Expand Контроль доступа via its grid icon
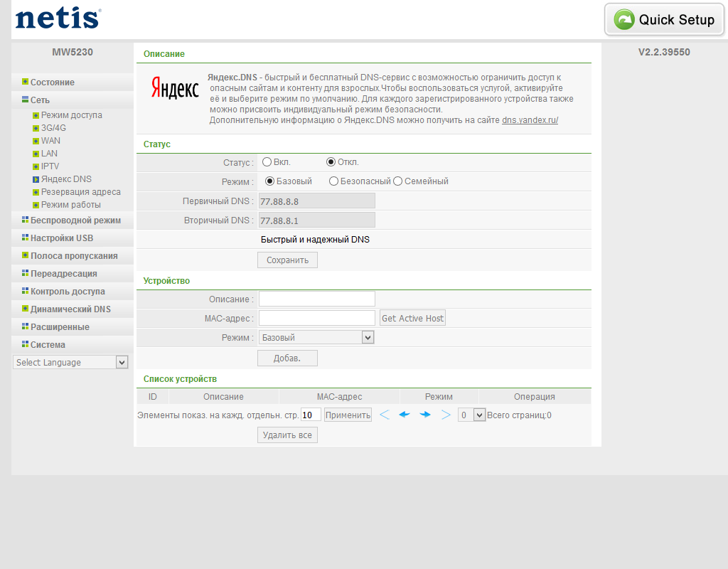This screenshot has width=728, height=569. (x=25, y=291)
